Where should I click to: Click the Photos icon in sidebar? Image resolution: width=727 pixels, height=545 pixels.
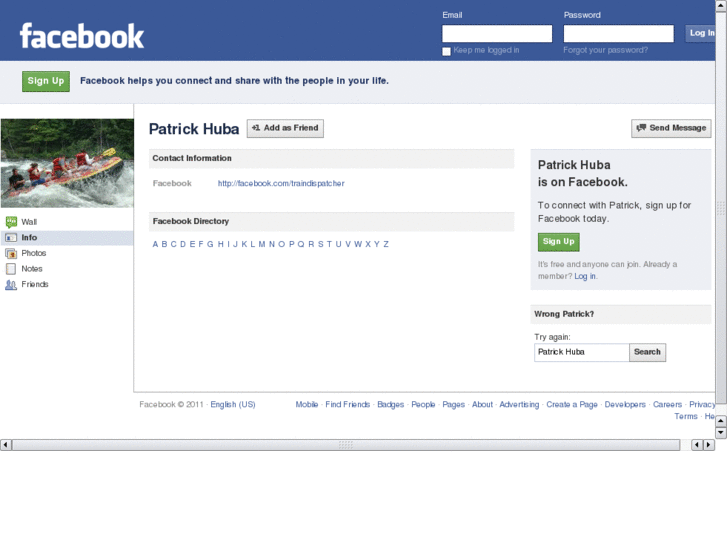[11, 253]
